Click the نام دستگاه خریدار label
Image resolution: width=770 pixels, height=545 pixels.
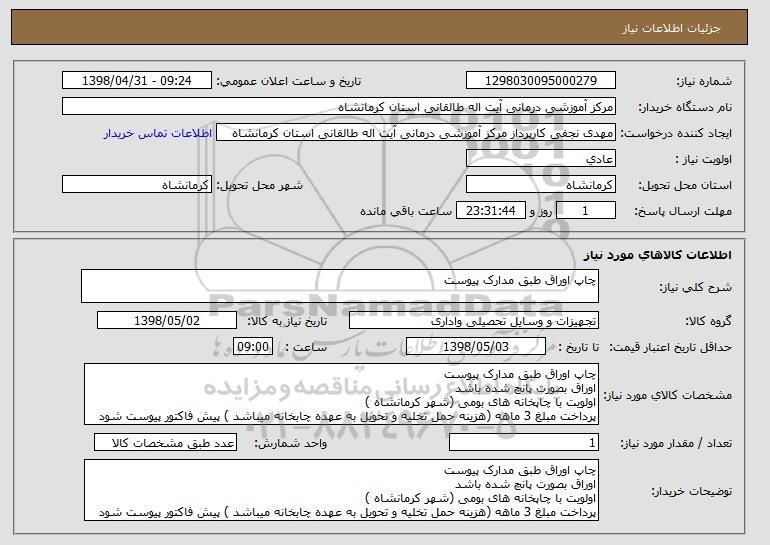pos(685,107)
